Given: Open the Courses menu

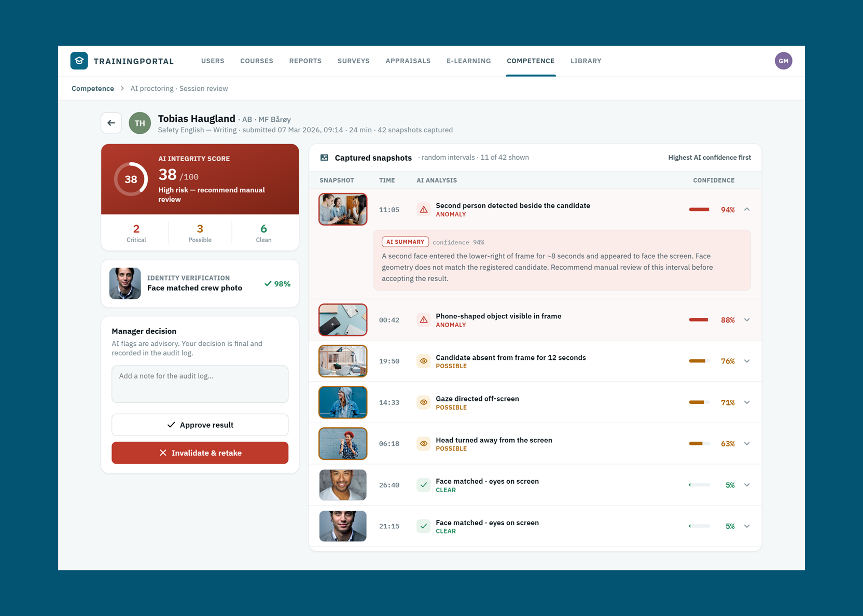Looking at the screenshot, I should tap(257, 61).
